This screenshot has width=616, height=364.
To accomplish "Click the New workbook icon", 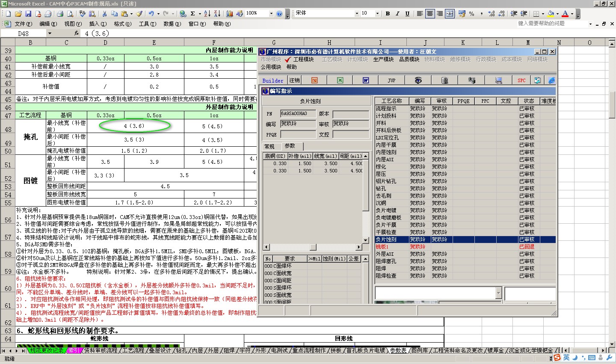I will pyautogui.click(x=8, y=14).
